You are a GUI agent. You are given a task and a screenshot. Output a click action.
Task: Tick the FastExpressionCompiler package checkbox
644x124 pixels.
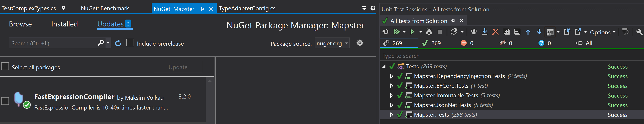click(x=5, y=101)
